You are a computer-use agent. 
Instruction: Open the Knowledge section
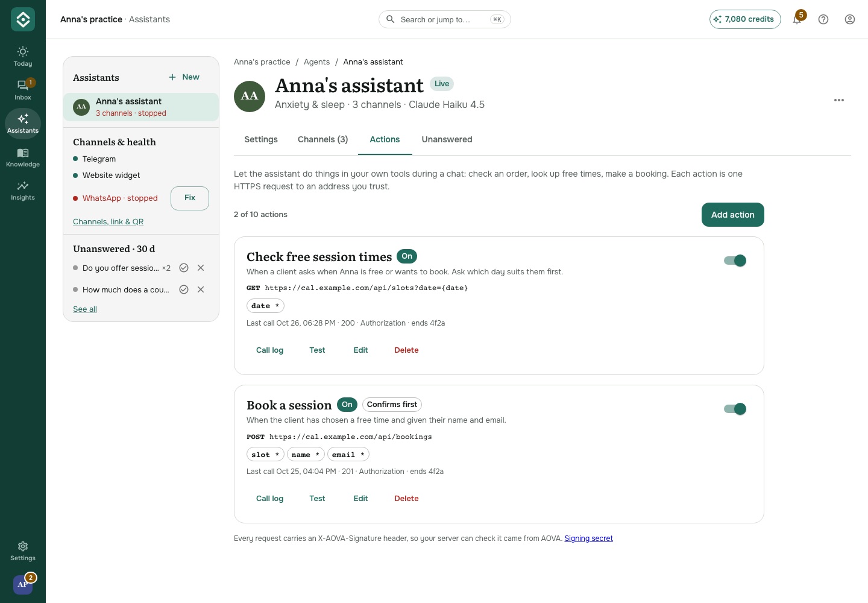pos(23,157)
